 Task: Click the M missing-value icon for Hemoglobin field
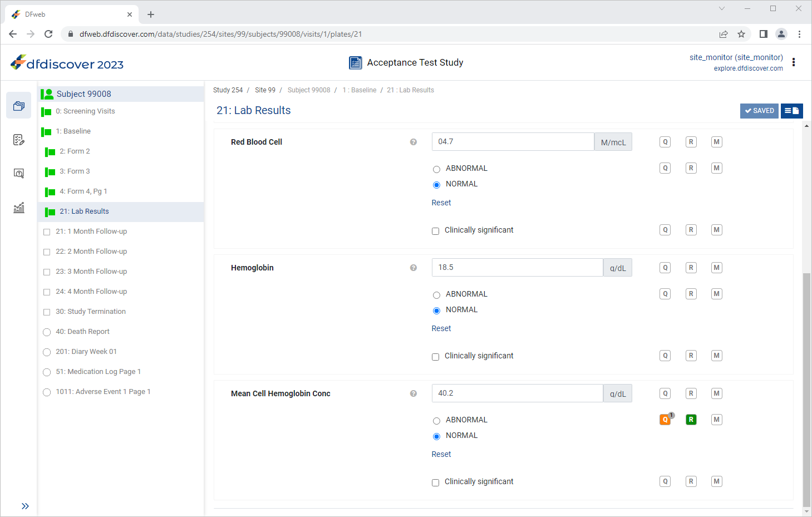click(x=717, y=268)
